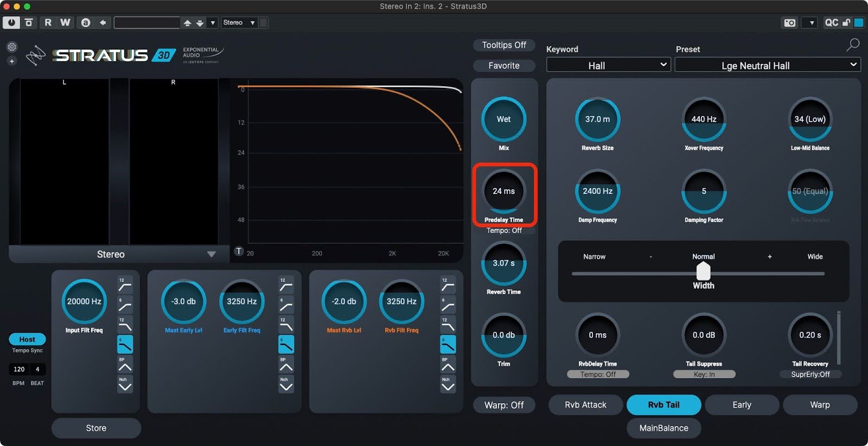Select 12 dB high-pass for Early filter
This screenshot has width=868, height=446.
click(x=286, y=285)
